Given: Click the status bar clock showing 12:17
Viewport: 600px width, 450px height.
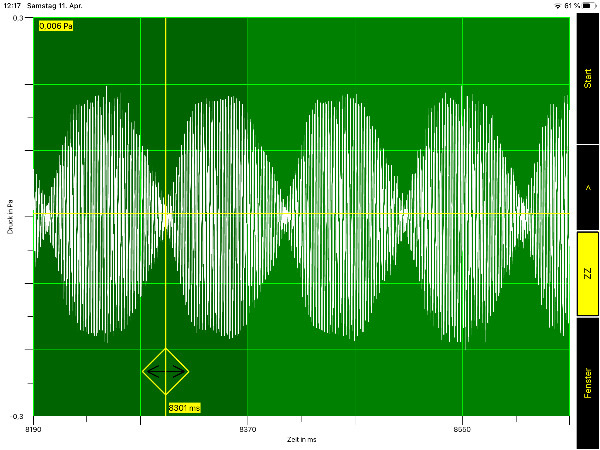Looking at the screenshot, I should coord(11,6).
